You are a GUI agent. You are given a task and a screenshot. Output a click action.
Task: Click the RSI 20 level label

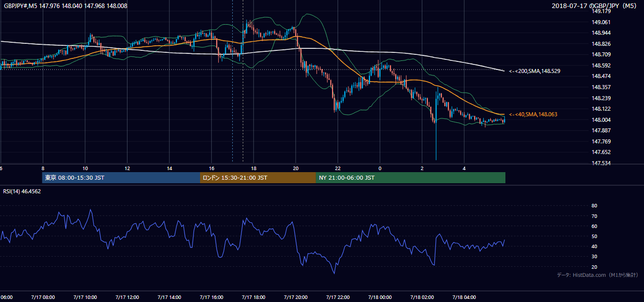pyautogui.click(x=594, y=267)
